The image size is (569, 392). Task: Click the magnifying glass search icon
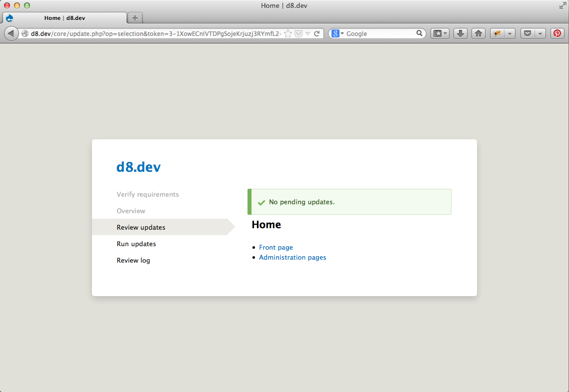[419, 33]
